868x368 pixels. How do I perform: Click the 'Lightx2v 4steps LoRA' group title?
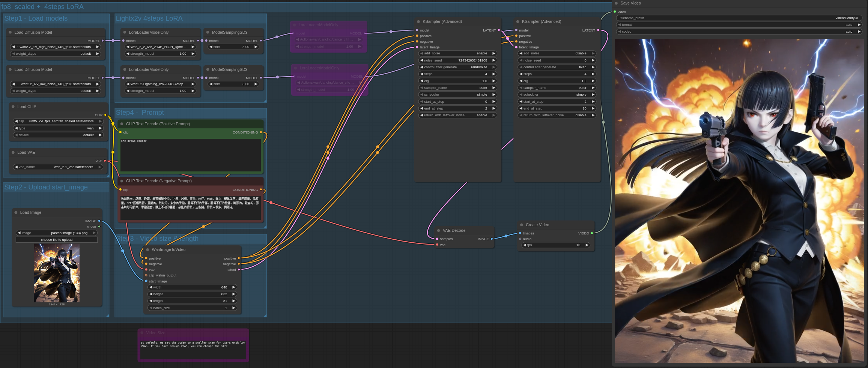(x=149, y=18)
